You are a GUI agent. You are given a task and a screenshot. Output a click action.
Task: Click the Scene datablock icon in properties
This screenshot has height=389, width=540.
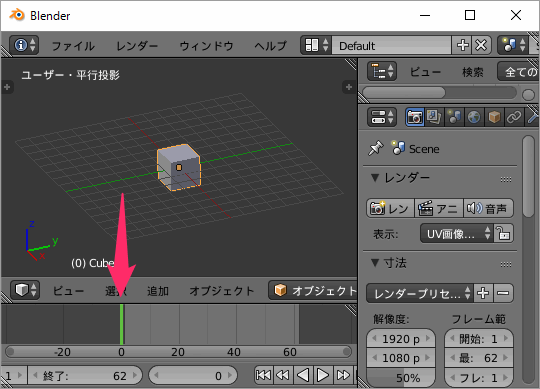point(398,148)
